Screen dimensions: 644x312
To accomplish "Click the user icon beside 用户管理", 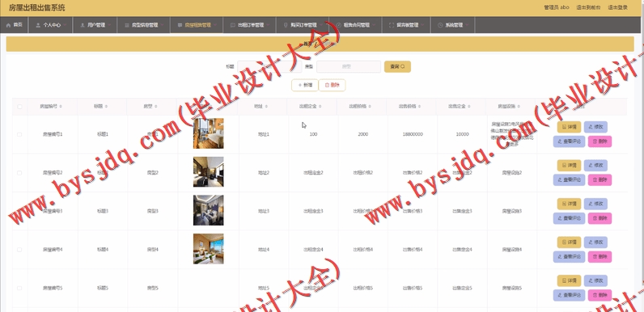I will tap(83, 25).
